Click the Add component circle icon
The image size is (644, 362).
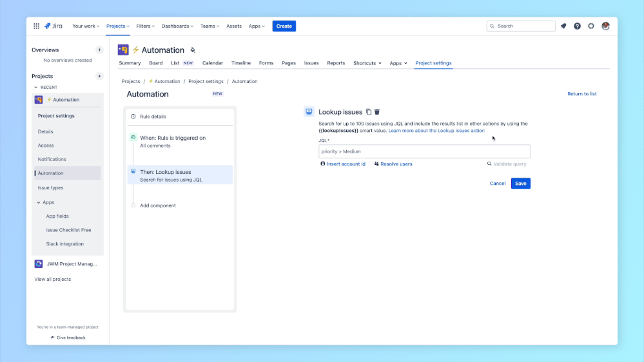133,205
